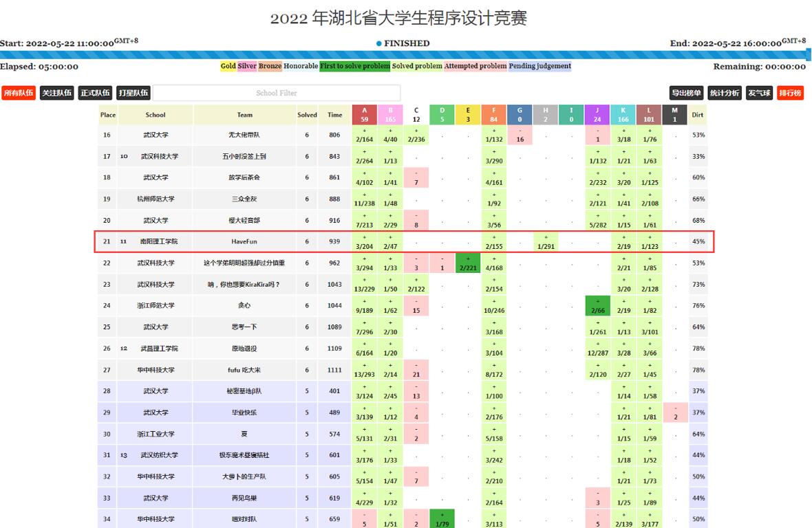Click the yellow problem E column header
812x528 pixels.
(468, 115)
